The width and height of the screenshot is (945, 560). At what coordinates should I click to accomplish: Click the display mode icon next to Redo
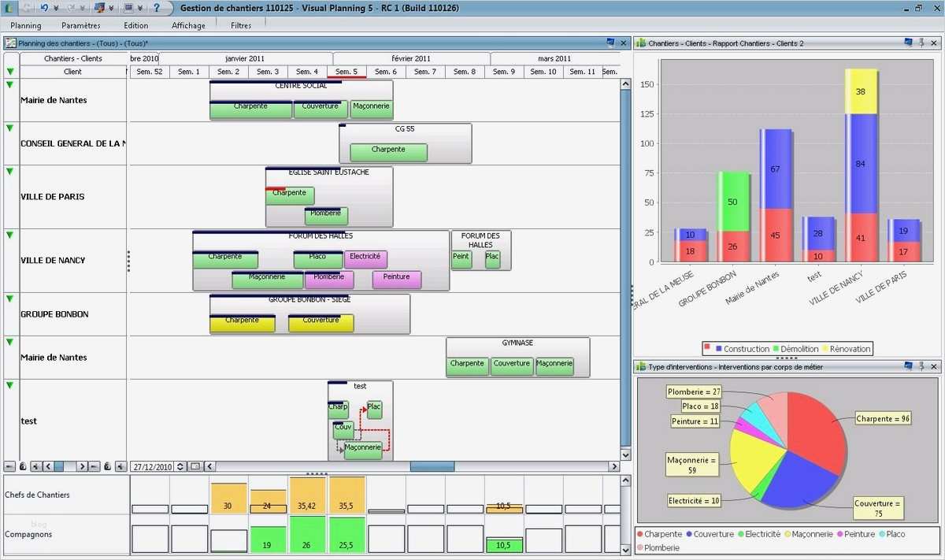101,7
